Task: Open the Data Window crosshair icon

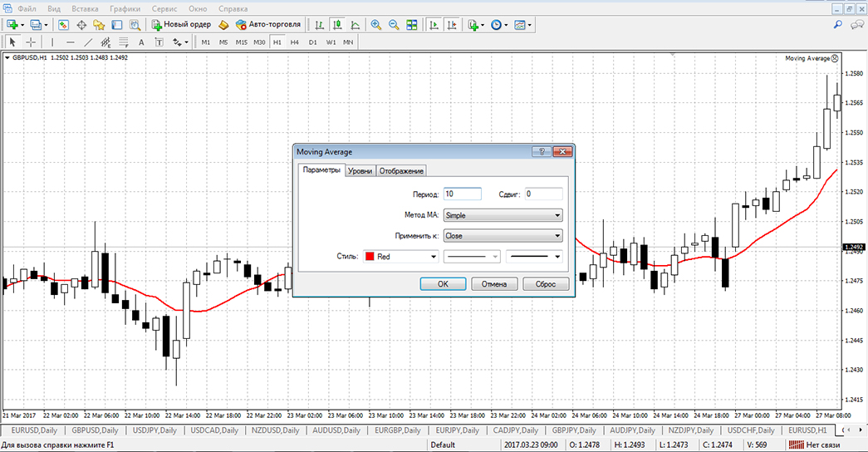Action: [81, 24]
